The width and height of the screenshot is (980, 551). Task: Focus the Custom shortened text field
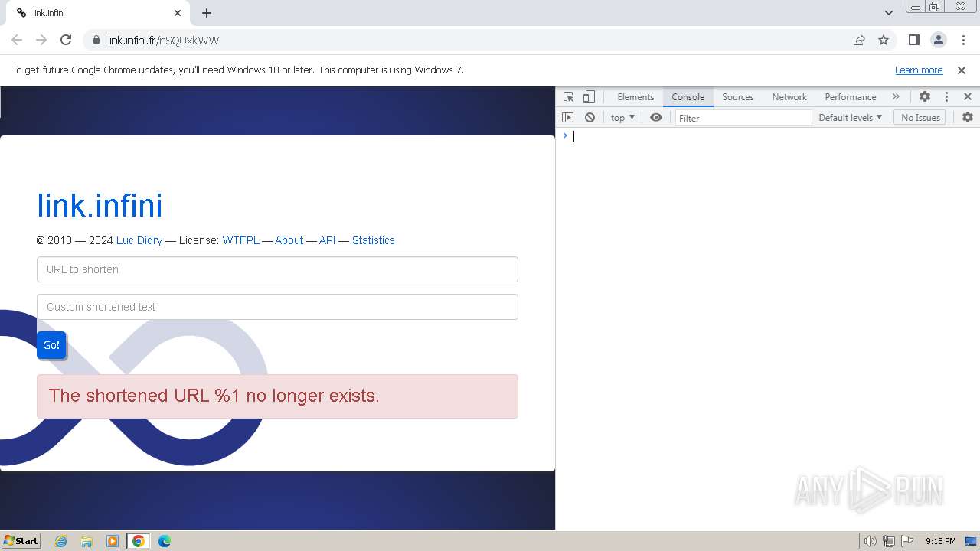(x=277, y=307)
